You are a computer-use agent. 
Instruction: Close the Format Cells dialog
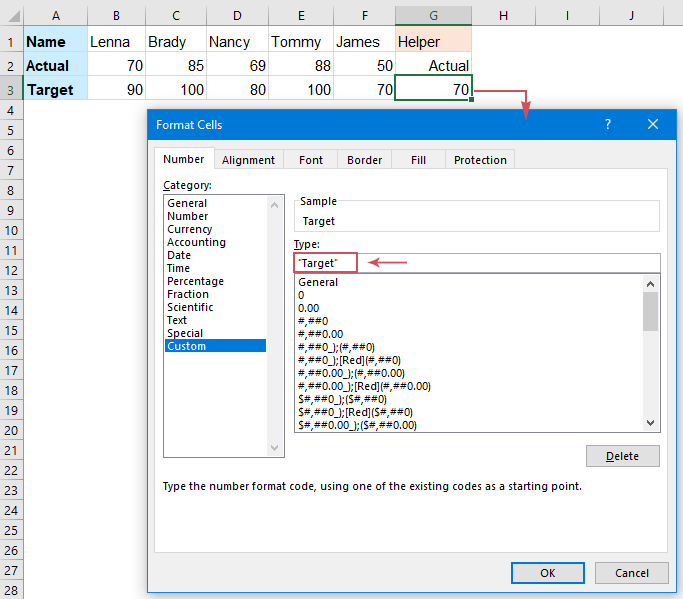[x=653, y=125]
